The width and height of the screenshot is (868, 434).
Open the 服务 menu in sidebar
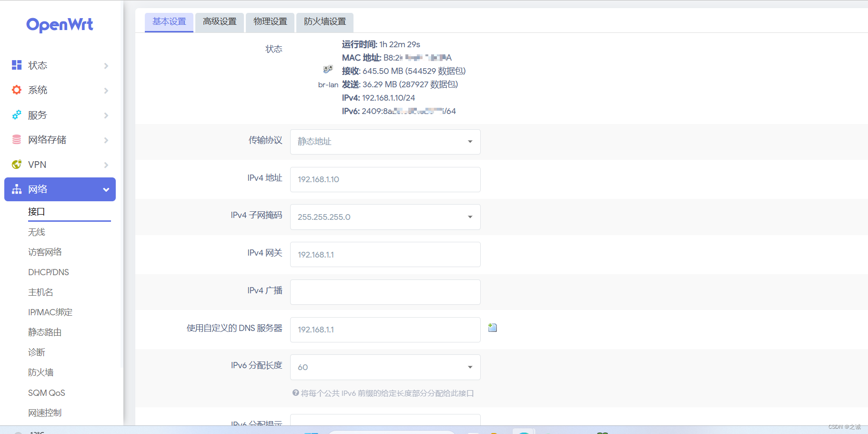point(60,115)
